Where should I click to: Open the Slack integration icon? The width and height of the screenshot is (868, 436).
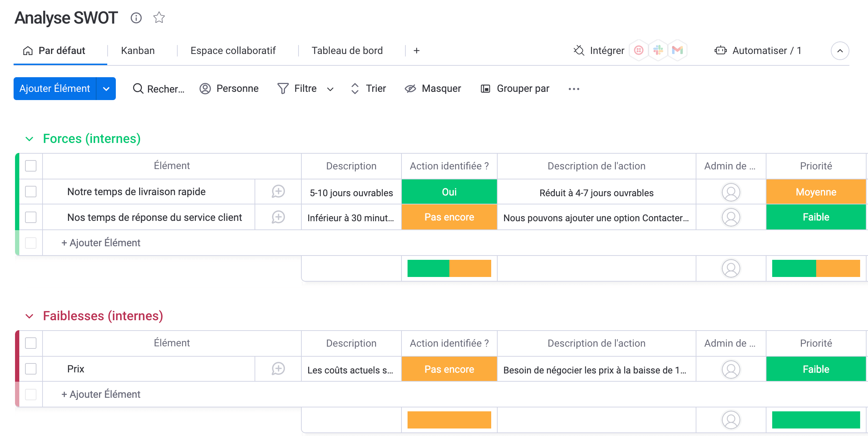(658, 50)
